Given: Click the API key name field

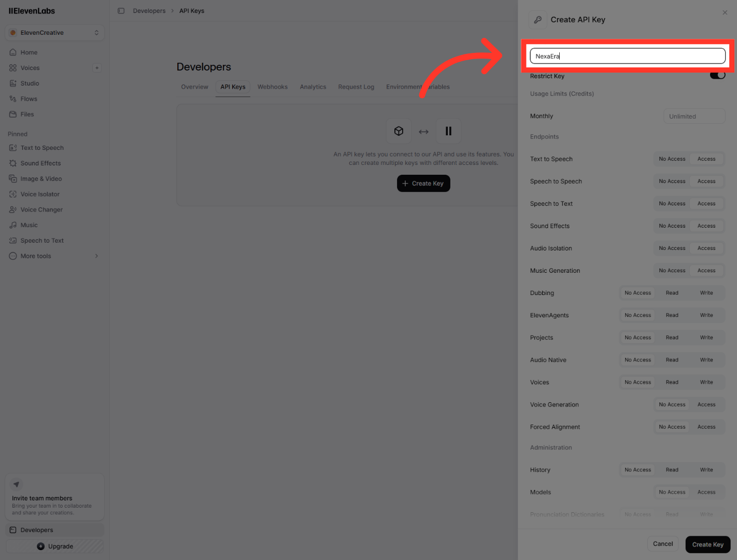Looking at the screenshot, I should [628, 56].
